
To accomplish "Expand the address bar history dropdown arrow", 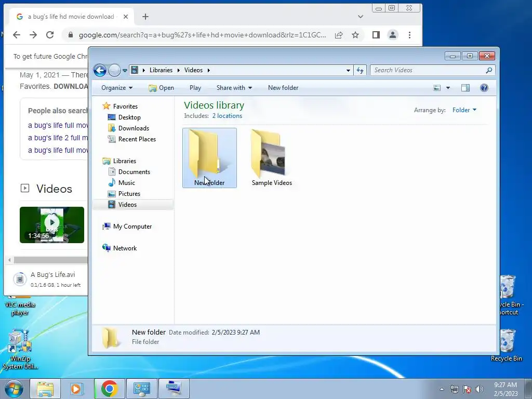I will tap(348, 70).
